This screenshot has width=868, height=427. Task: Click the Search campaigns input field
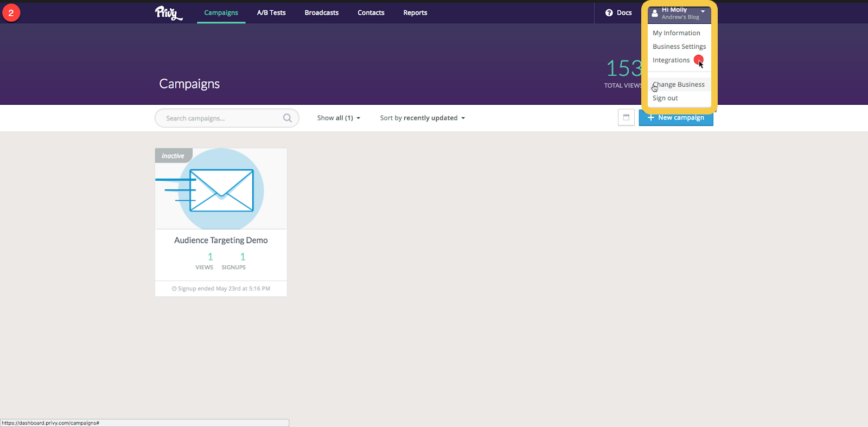tap(222, 118)
